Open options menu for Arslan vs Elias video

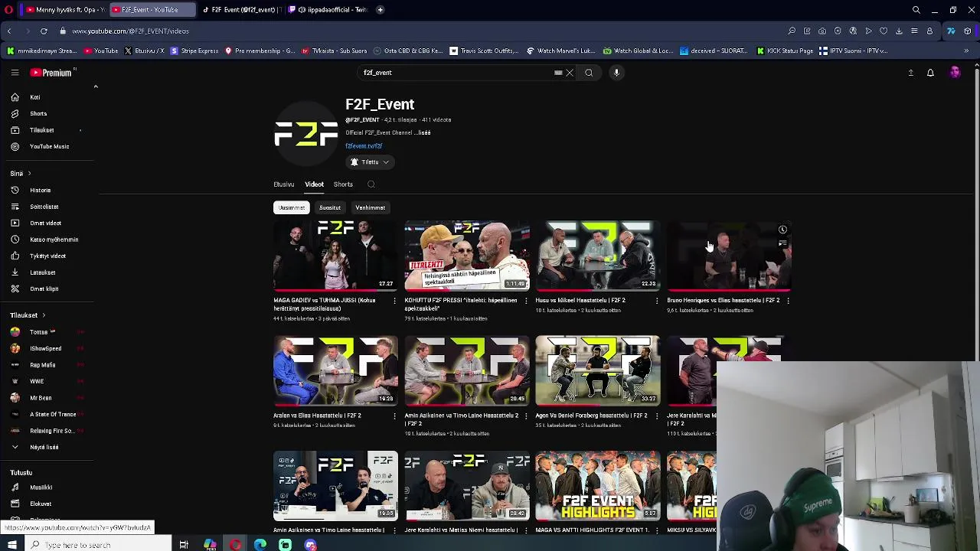pos(394,416)
